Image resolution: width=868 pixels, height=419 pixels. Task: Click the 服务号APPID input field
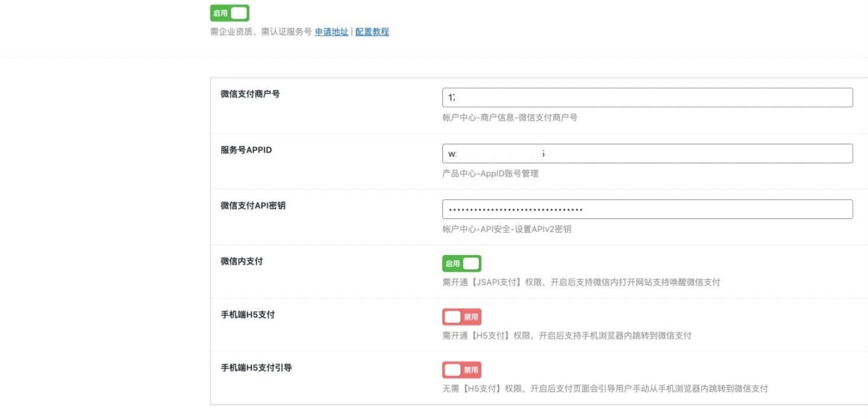pyautogui.click(x=647, y=153)
